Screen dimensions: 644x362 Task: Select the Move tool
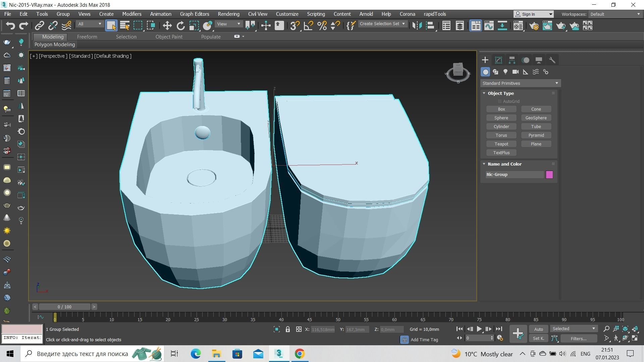click(x=167, y=25)
